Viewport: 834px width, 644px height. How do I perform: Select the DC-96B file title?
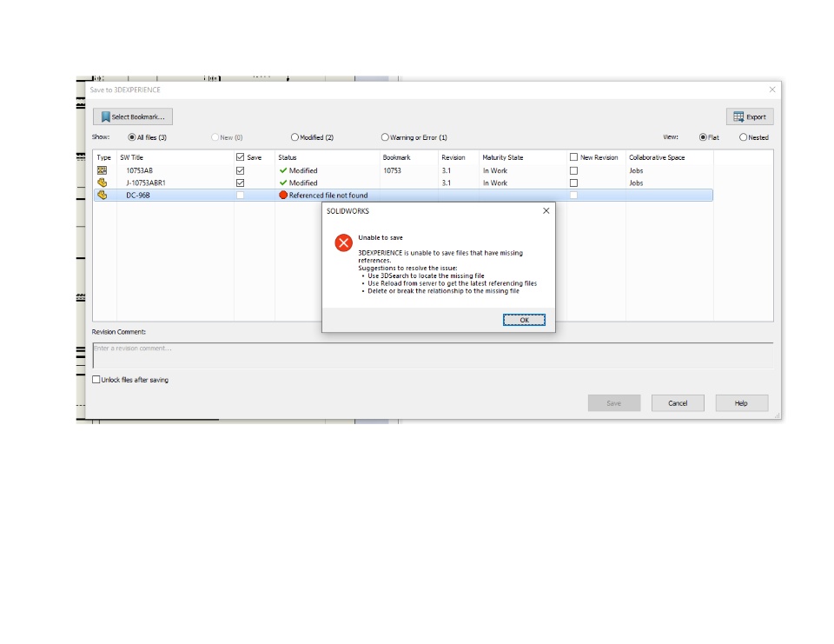[x=138, y=196]
